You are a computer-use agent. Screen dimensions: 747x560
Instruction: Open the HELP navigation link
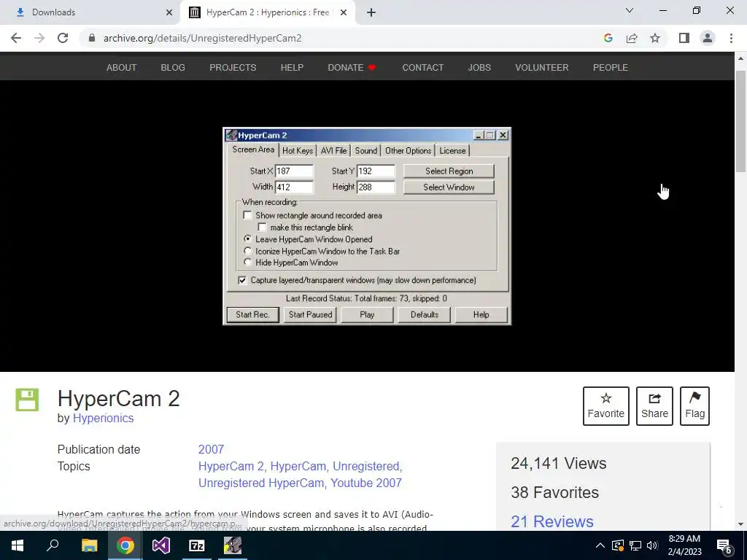292,68
